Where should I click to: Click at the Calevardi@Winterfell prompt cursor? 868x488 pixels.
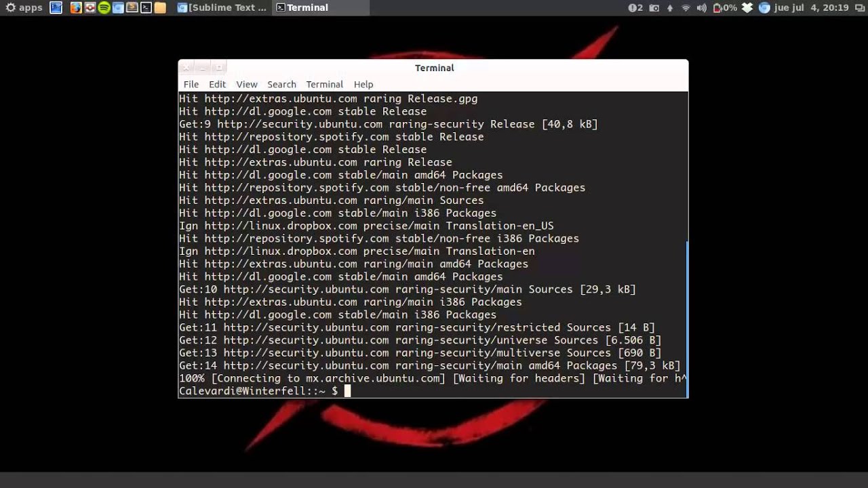347,391
